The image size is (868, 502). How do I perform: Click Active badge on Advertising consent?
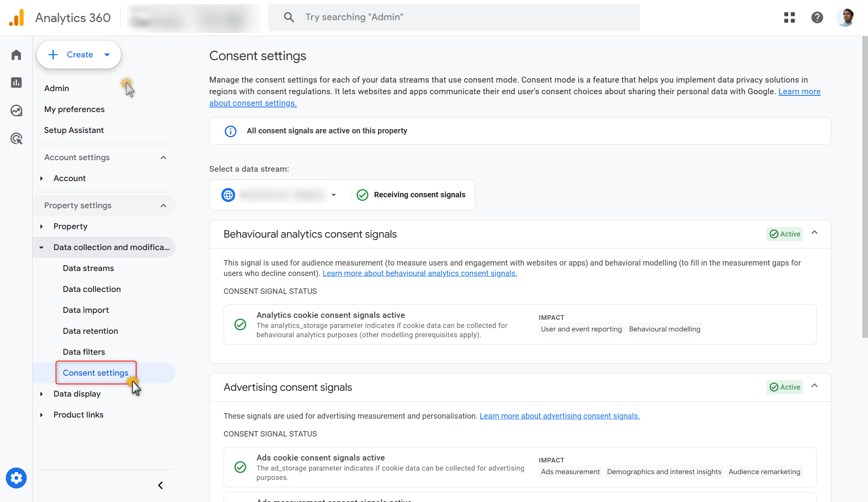pos(785,387)
